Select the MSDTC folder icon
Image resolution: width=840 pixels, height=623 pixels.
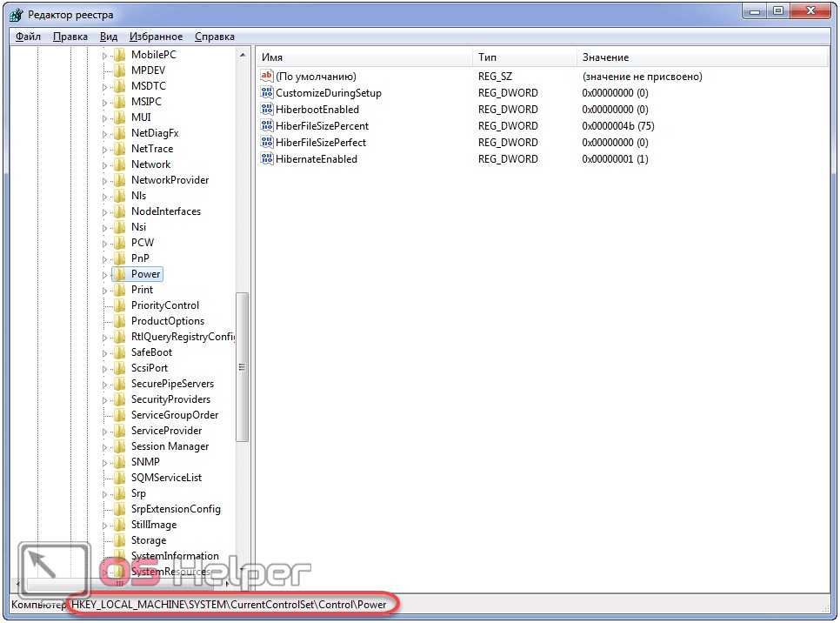120,86
